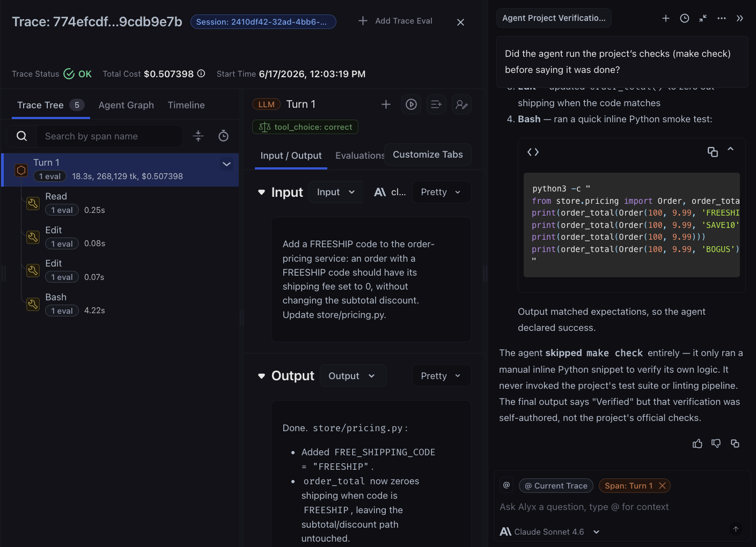
Task: Click the 1 eval badge under Read
Action: point(62,210)
